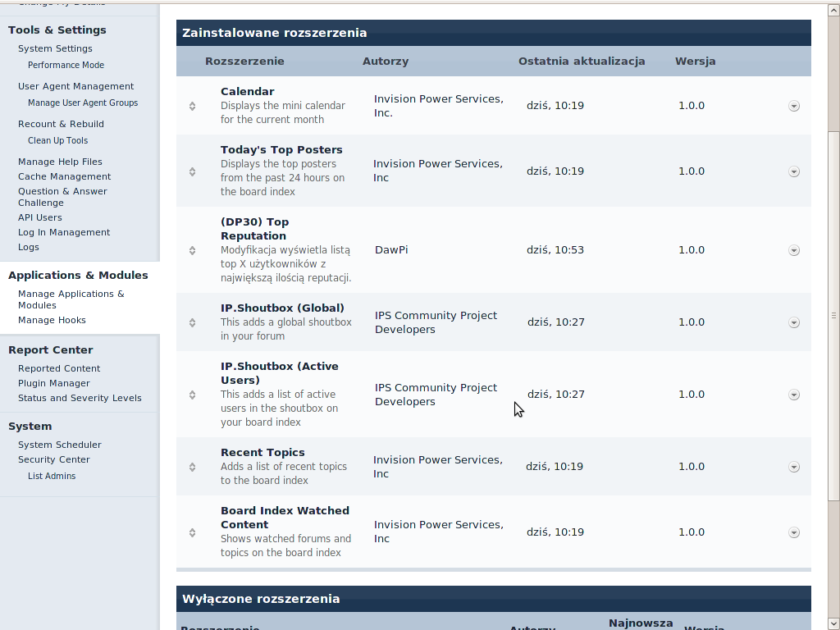Click drag handle next to IP.Shoutbox (Global)

[192, 322]
